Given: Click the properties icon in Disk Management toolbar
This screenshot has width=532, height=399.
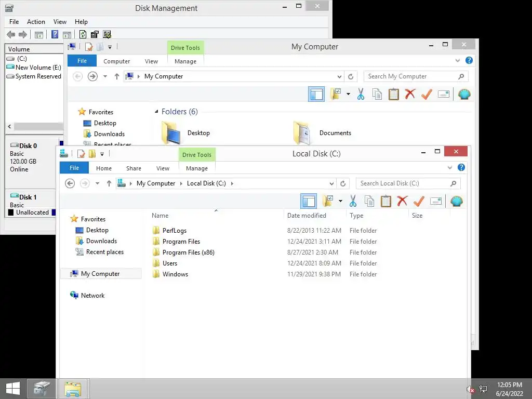Looking at the screenshot, I should coord(95,34).
